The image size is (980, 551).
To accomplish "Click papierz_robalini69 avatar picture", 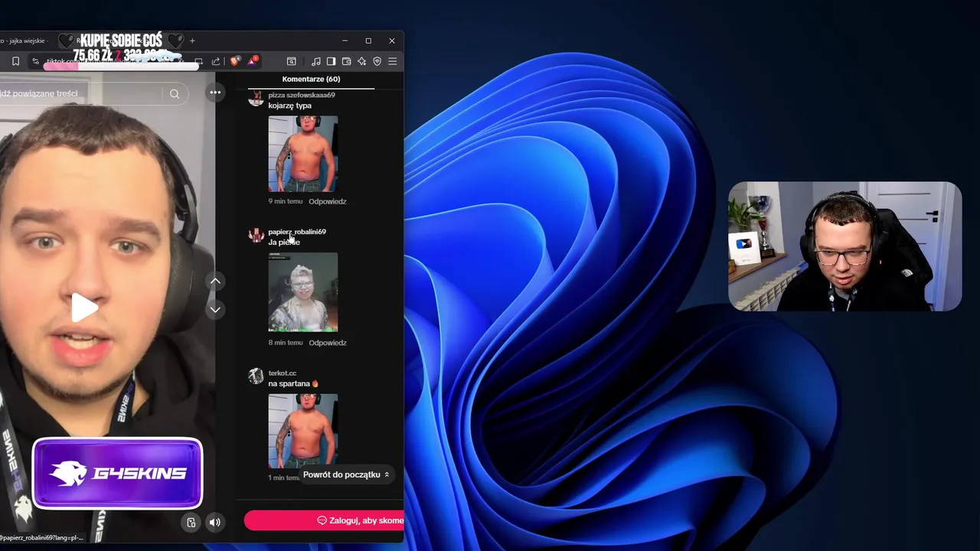I will [256, 235].
